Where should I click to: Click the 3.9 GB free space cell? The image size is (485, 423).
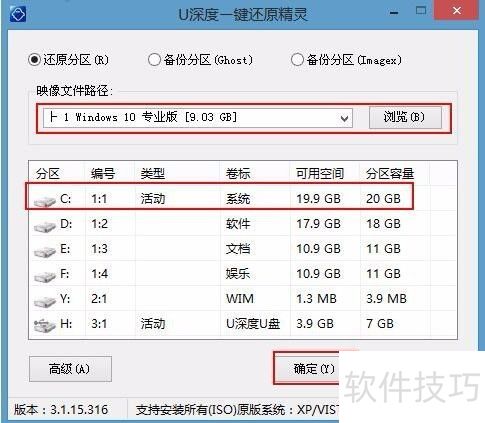click(x=315, y=324)
